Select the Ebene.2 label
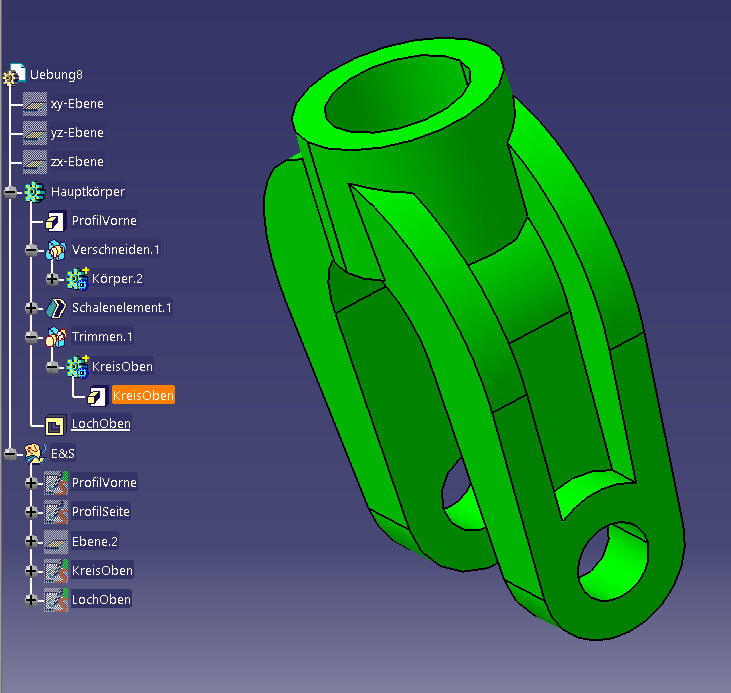The image size is (731, 693). pyautogui.click(x=95, y=541)
